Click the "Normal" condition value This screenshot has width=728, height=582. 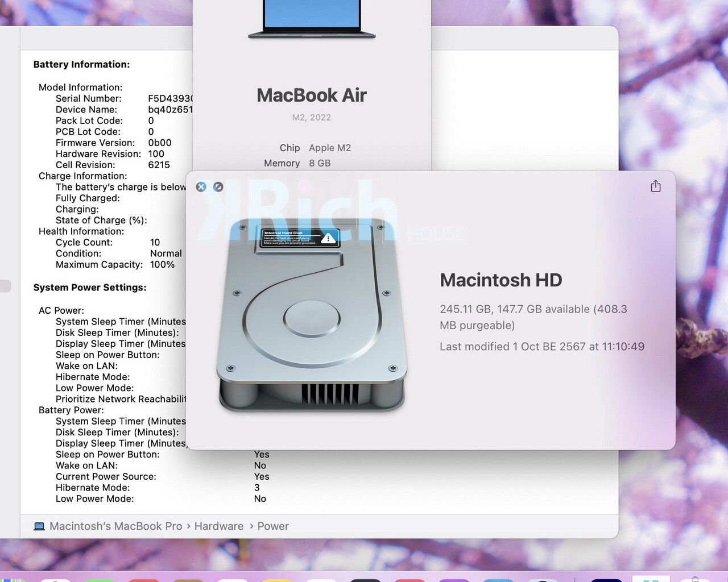point(166,253)
